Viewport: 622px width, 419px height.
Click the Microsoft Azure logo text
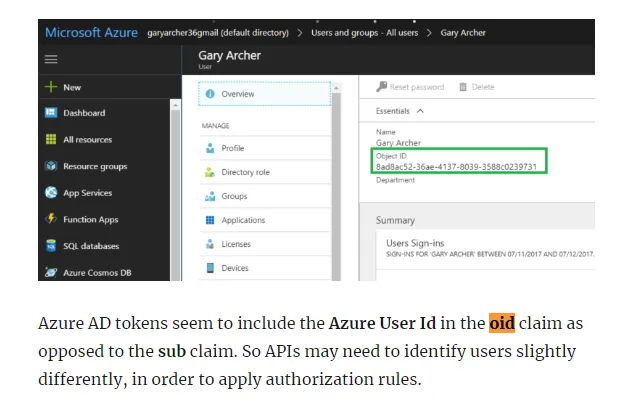pyautogui.click(x=92, y=33)
